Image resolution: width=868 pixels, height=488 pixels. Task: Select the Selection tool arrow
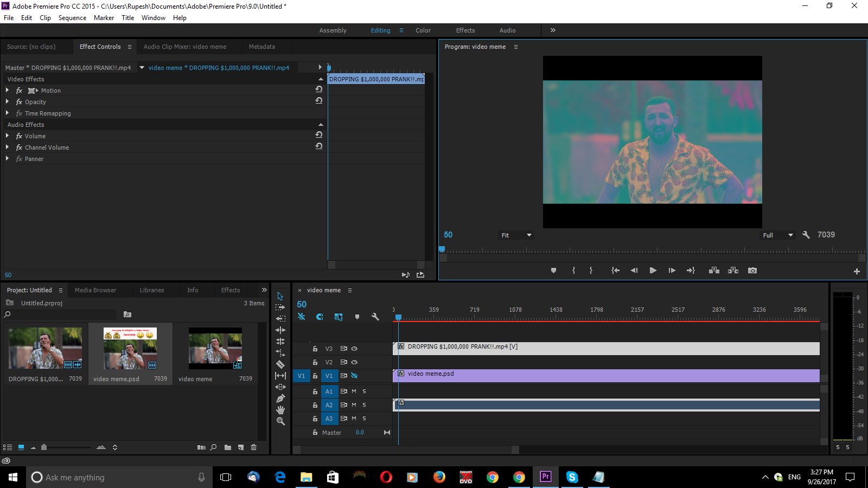coord(280,296)
